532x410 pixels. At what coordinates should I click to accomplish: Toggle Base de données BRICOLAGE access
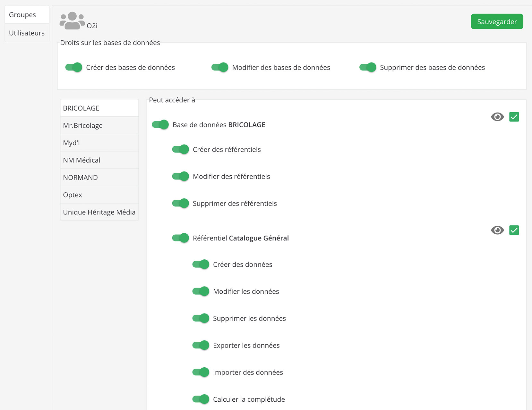pyautogui.click(x=160, y=125)
